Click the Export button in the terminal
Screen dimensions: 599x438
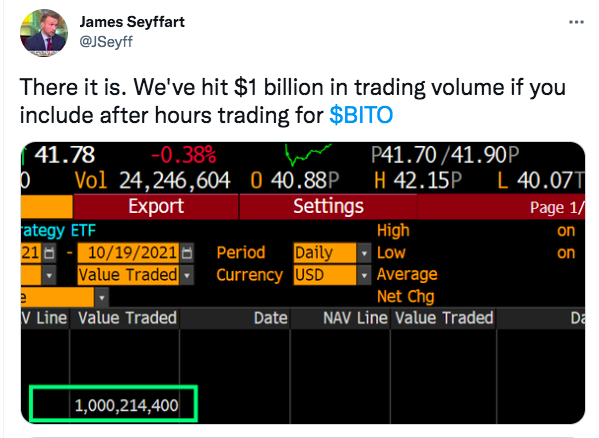[x=156, y=206]
